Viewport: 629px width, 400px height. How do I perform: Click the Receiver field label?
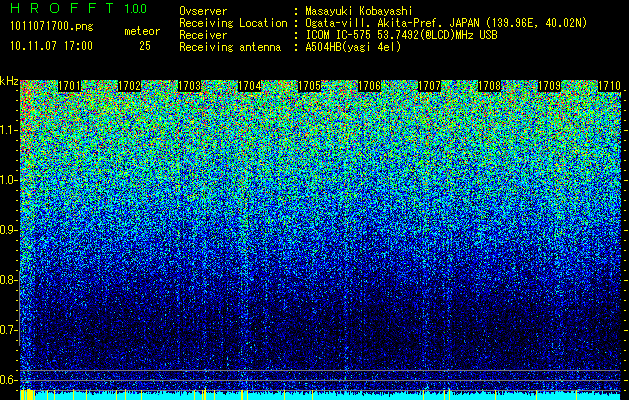203,35
